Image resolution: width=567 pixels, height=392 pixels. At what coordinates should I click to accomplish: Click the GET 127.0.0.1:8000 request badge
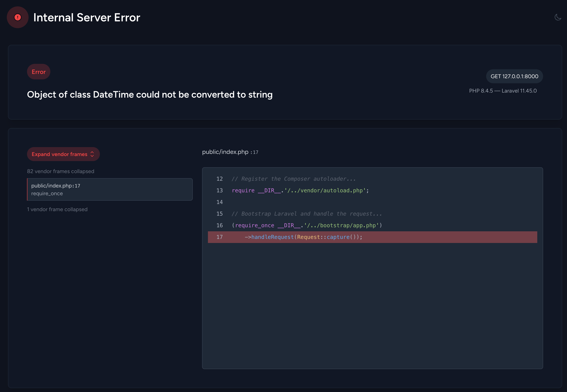pyautogui.click(x=514, y=76)
